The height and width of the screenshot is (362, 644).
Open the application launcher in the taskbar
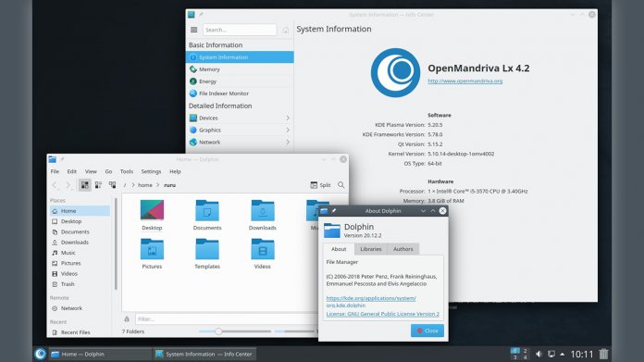pos(41,354)
